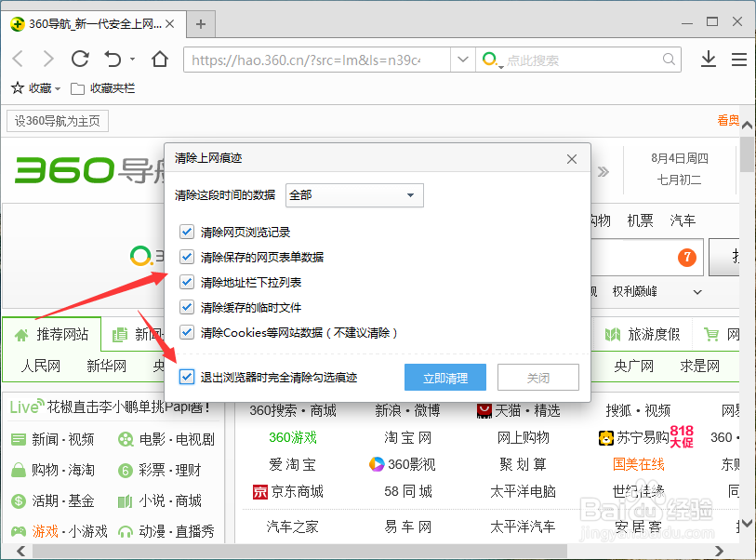Toggle 清除缓存的临时文件 checkbox
The image size is (756, 560).
coord(187,307)
